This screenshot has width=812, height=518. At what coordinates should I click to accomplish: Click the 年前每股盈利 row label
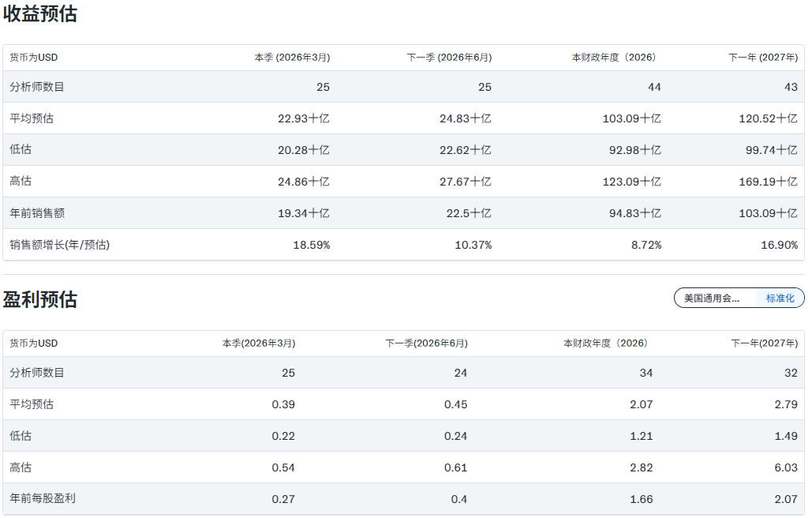click(x=43, y=499)
